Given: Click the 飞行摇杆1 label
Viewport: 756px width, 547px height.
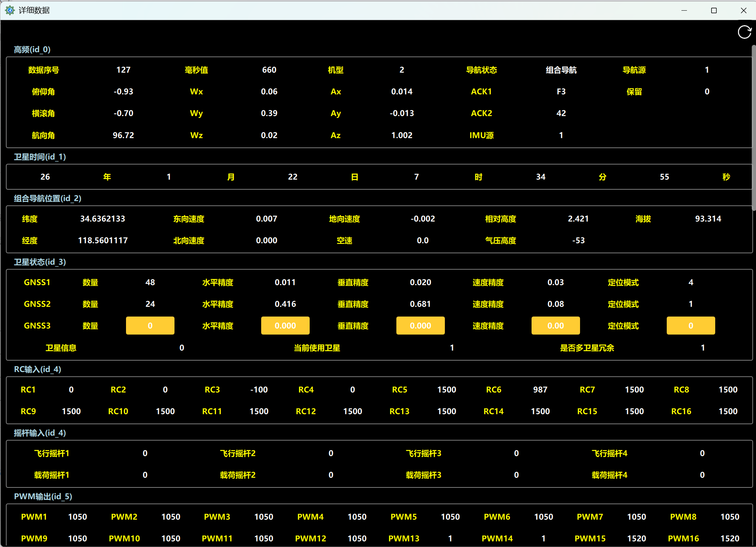Looking at the screenshot, I should point(52,453).
